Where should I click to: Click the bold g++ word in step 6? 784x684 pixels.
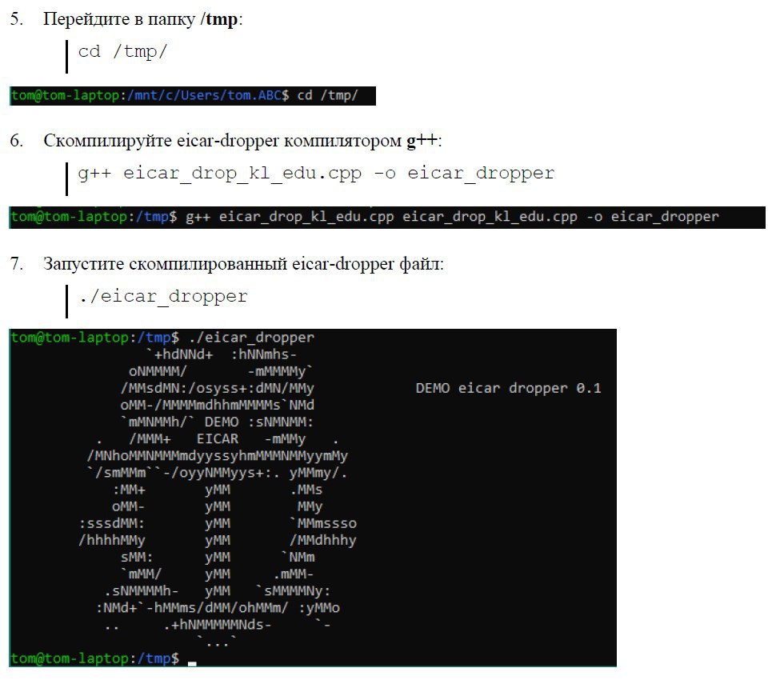tap(422, 141)
